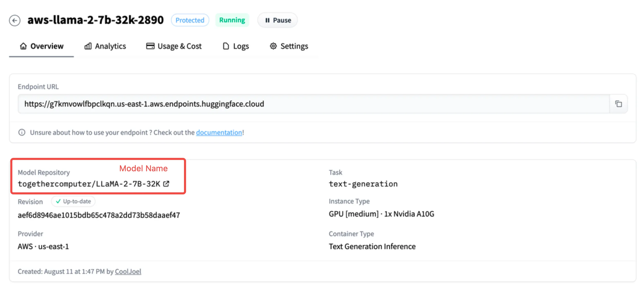The image size is (644, 288).
Task: Open the Logs tab
Action: pyautogui.click(x=241, y=46)
